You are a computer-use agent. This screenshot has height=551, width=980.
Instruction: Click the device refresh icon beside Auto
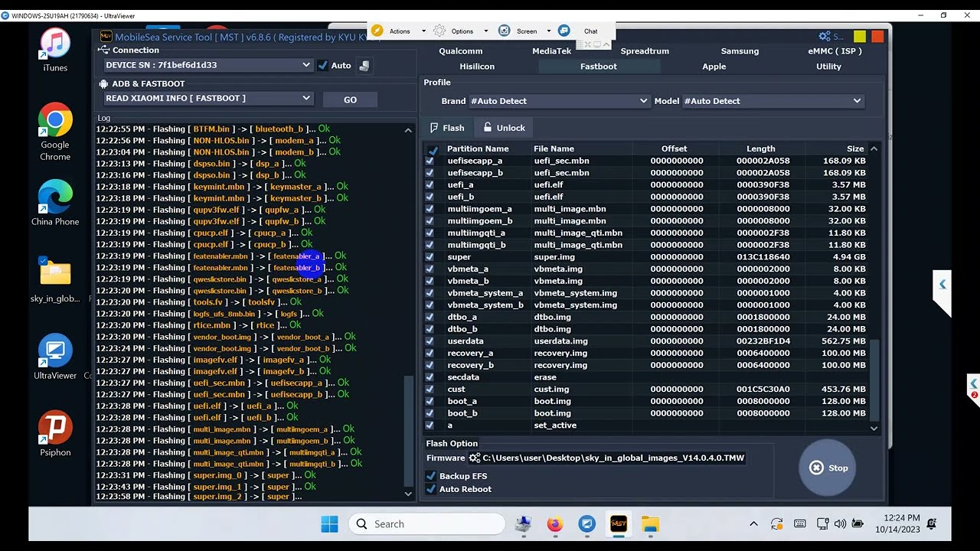click(364, 66)
